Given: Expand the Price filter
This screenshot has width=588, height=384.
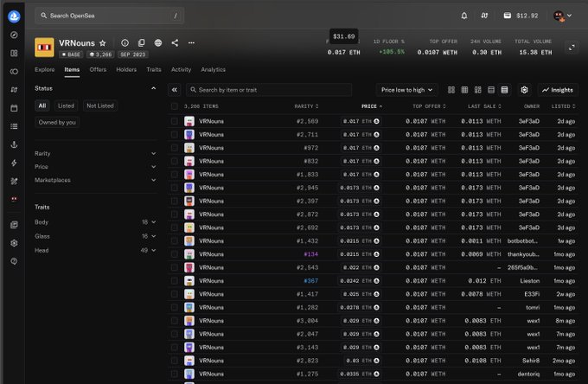Looking at the screenshot, I should [x=96, y=167].
